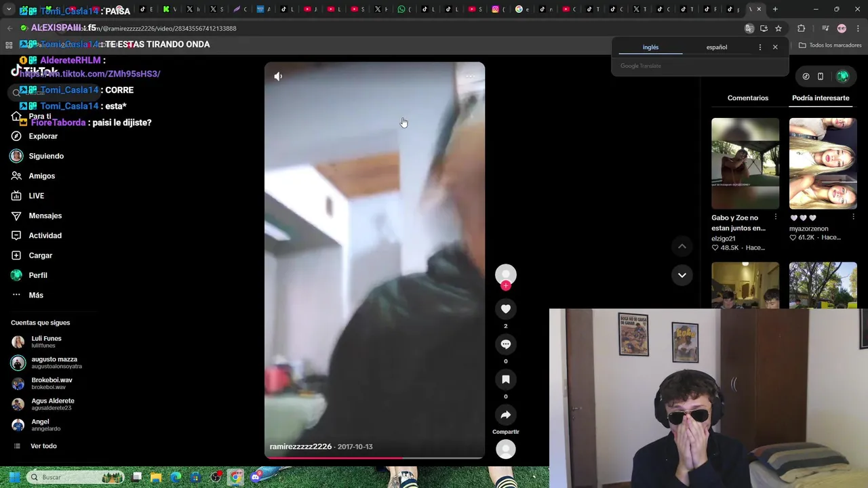Open Chrome profile avatar

click(842, 28)
